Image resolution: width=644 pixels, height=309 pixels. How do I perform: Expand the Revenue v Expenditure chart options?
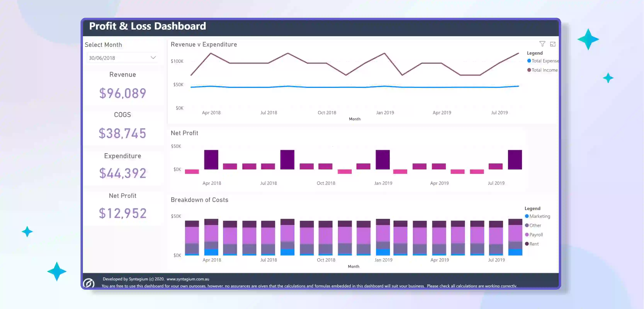point(553,44)
